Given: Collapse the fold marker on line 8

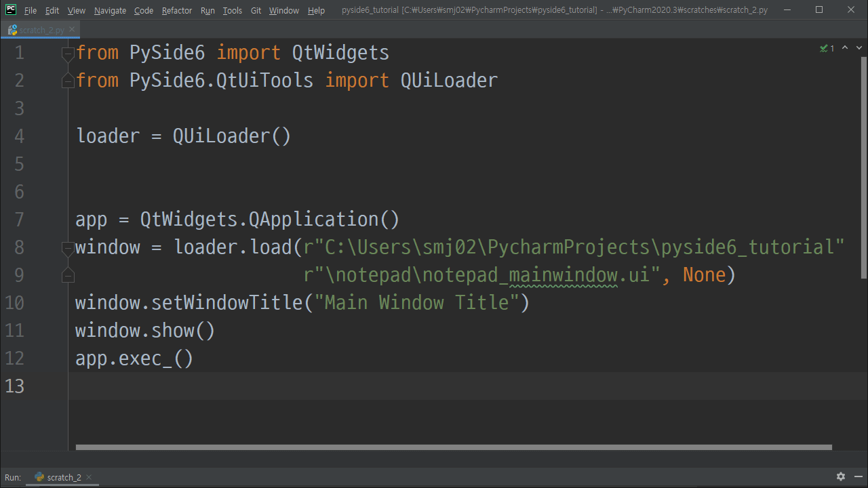Looking at the screenshot, I should (68, 248).
